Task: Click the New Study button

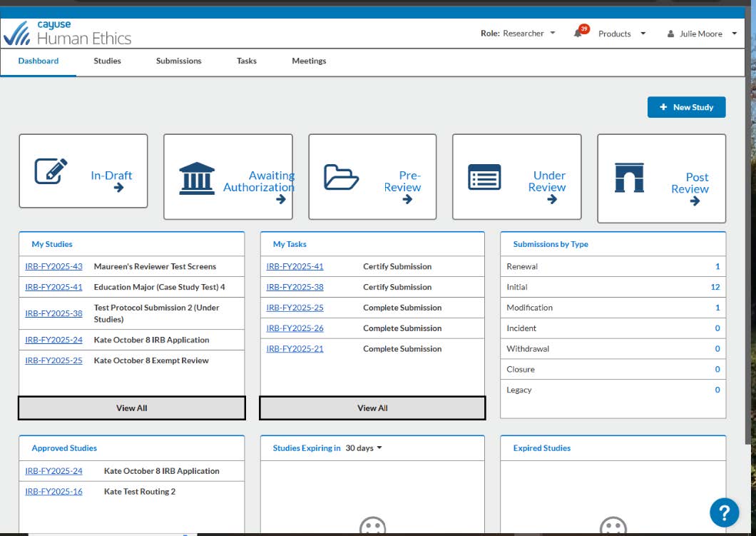Action: click(x=687, y=107)
